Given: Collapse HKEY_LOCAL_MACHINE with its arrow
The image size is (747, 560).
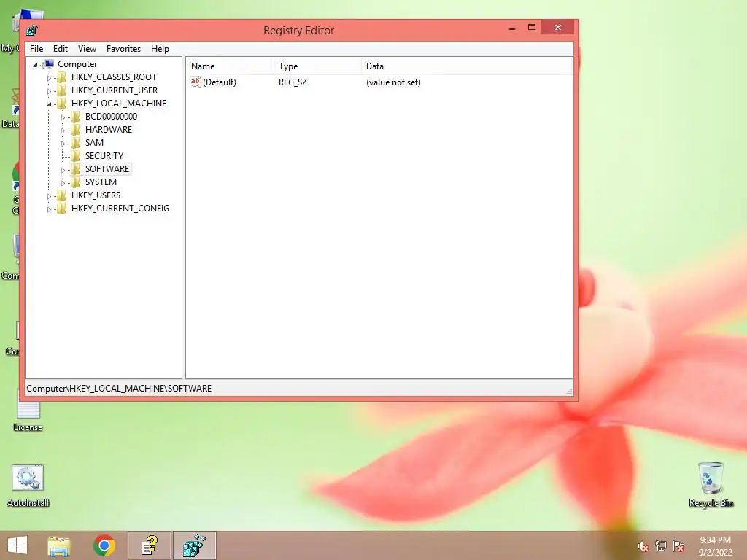Looking at the screenshot, I should pyautogui.click(x=49, y=104).
